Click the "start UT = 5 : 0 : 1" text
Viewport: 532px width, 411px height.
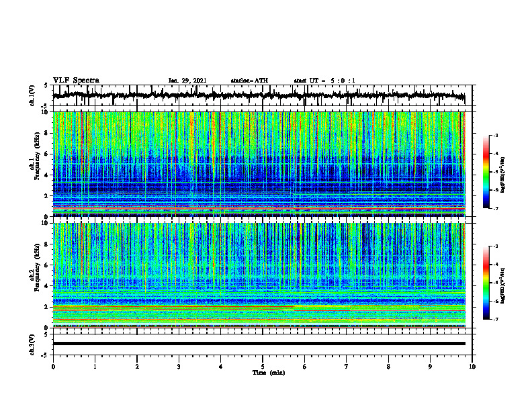click(324, 81)
